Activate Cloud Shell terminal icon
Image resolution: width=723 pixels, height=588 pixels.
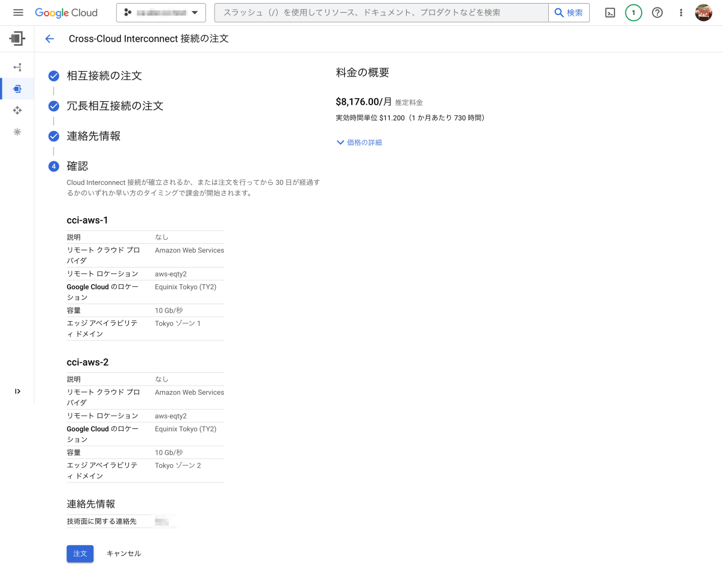coord(610,13)
